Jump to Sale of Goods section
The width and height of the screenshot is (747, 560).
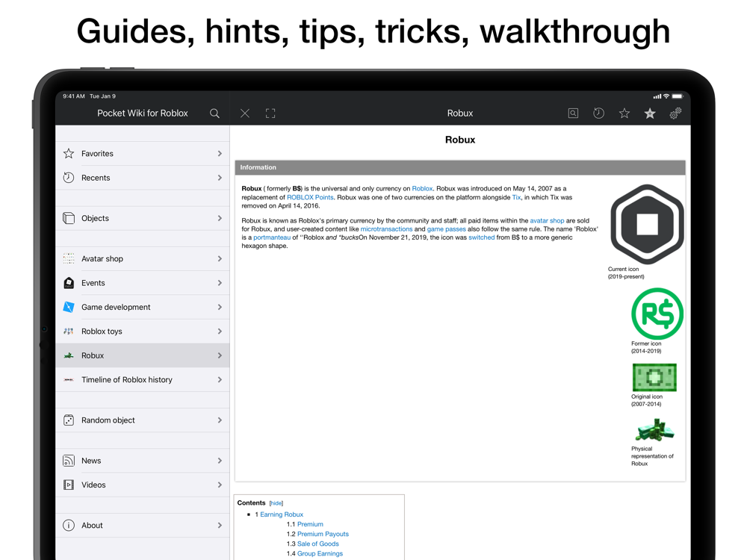(318, 544)
